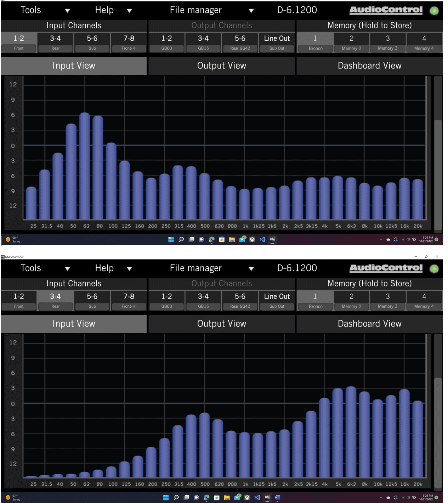Recall Memory 1 Bronco in upper window
This screenshot has width=448, height=503.
[x=315, y=43]
